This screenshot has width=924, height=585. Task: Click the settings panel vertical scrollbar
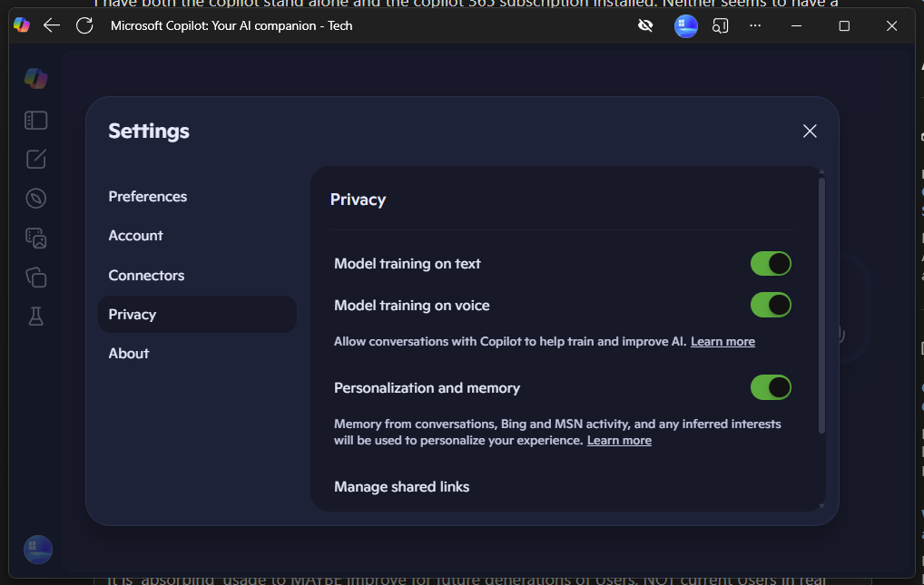click(x=821, y=305)
